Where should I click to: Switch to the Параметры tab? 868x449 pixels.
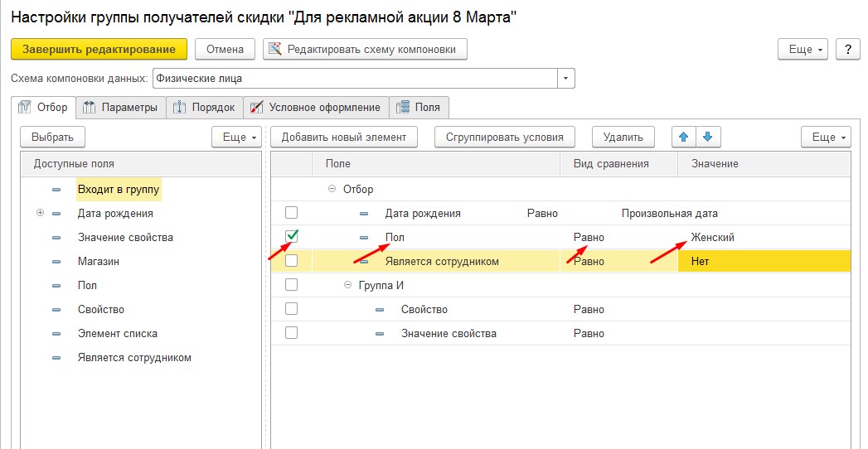121,108
